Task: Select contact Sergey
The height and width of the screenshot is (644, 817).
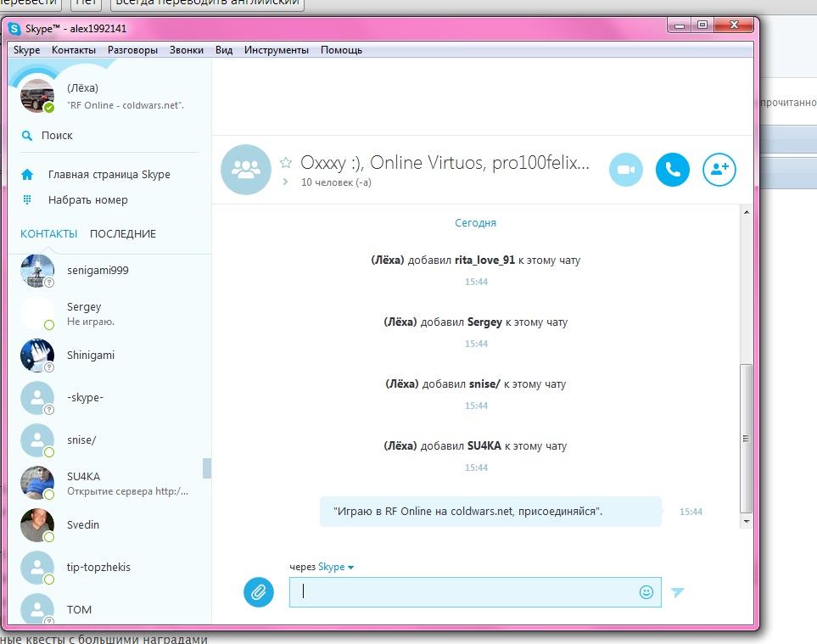Action: tap(109, 314)
